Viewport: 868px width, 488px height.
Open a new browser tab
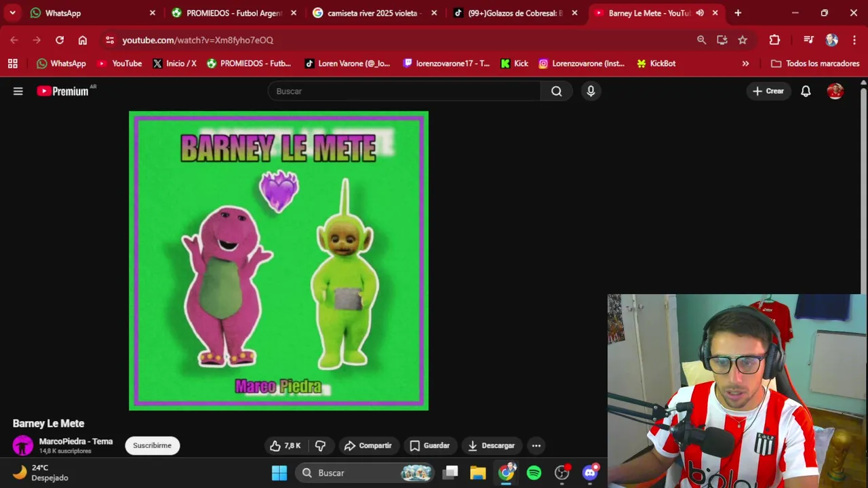click(x=738, y=13)
